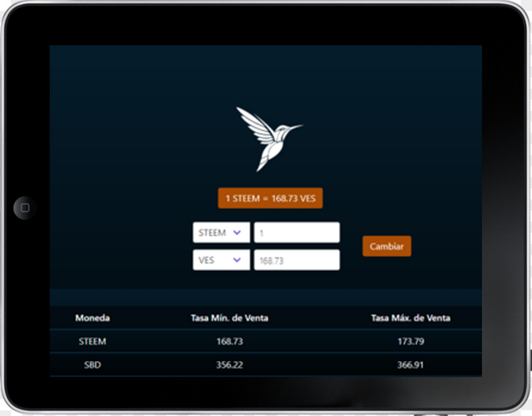Focus the result field showing 168.73
Screen dimensions: 532x416
(x=297, y=260)
